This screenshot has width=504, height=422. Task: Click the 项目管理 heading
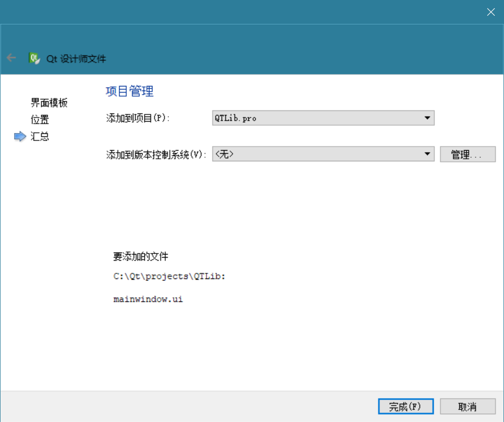pyautogui.click(x=129, y=91)
